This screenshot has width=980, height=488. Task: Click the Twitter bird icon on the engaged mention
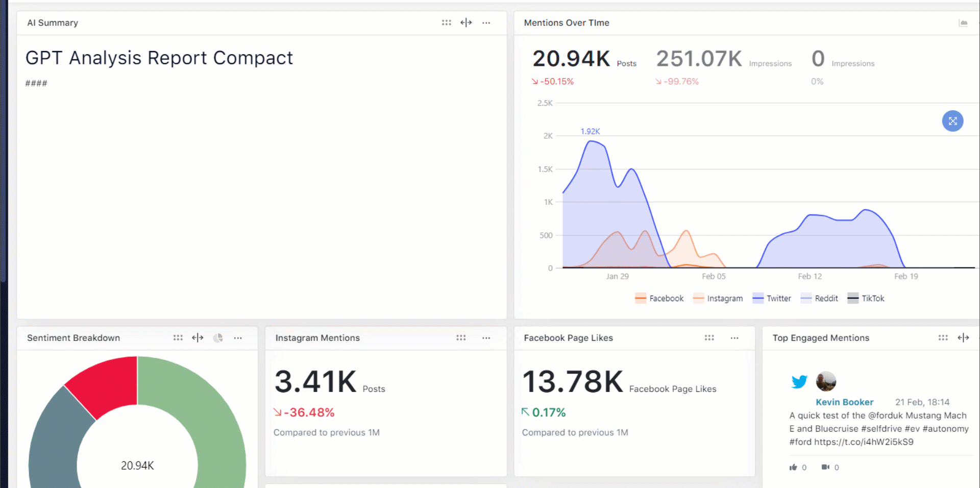click(799, 381)
